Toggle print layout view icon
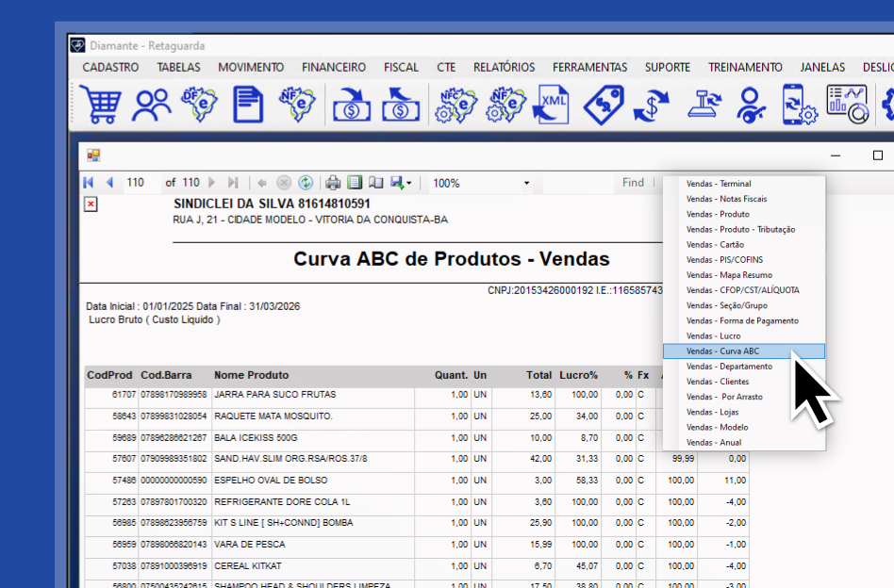The width and height of the screenshot is (894, 588). tap(355, 183)
